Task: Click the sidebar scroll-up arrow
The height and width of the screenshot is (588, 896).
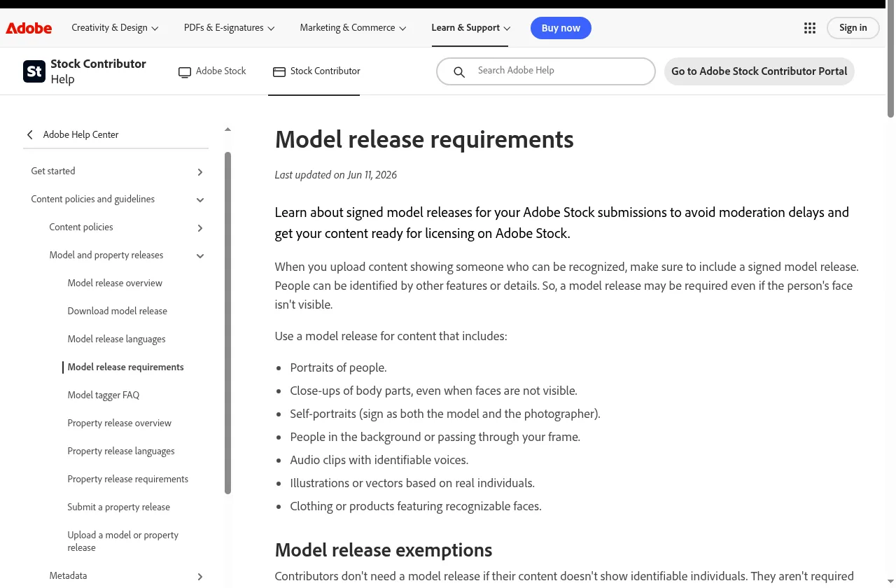Action: pyautogui.click(x=227, y=129)
